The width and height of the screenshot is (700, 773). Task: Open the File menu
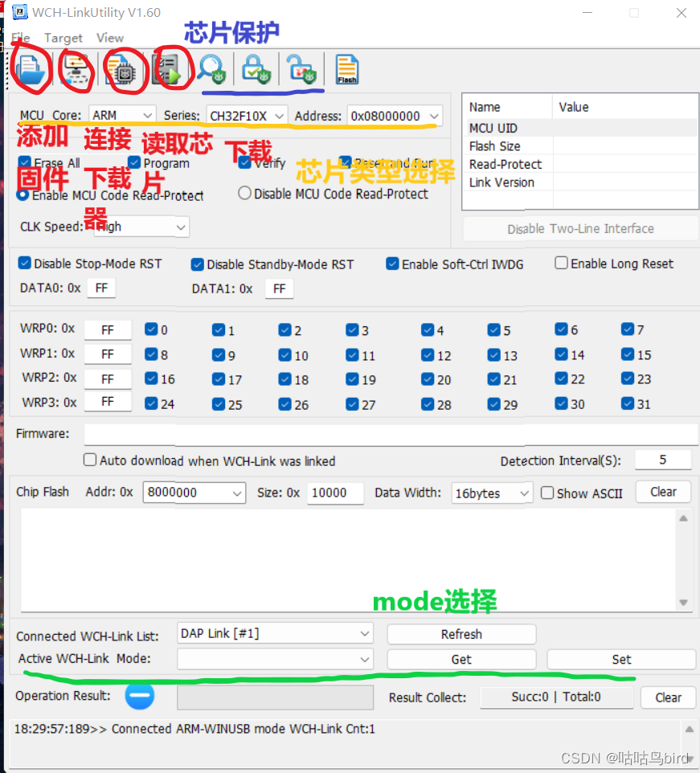pos(21,38)
